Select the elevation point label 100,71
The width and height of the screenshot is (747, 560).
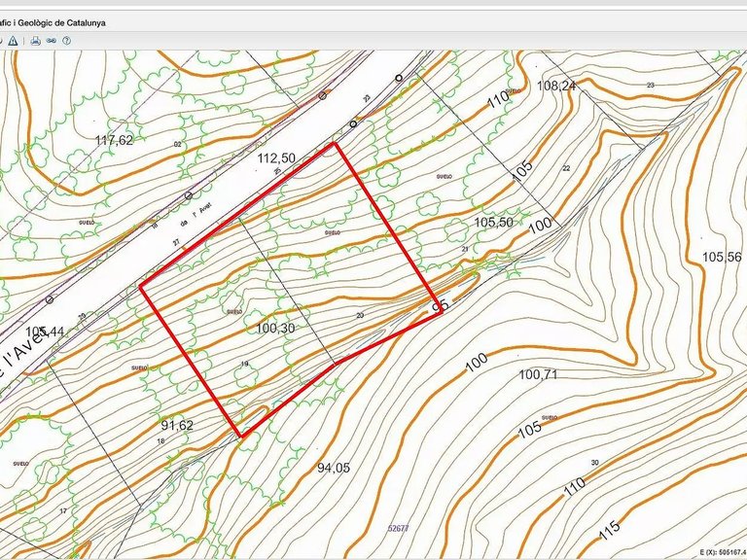(x=538, y=374)
